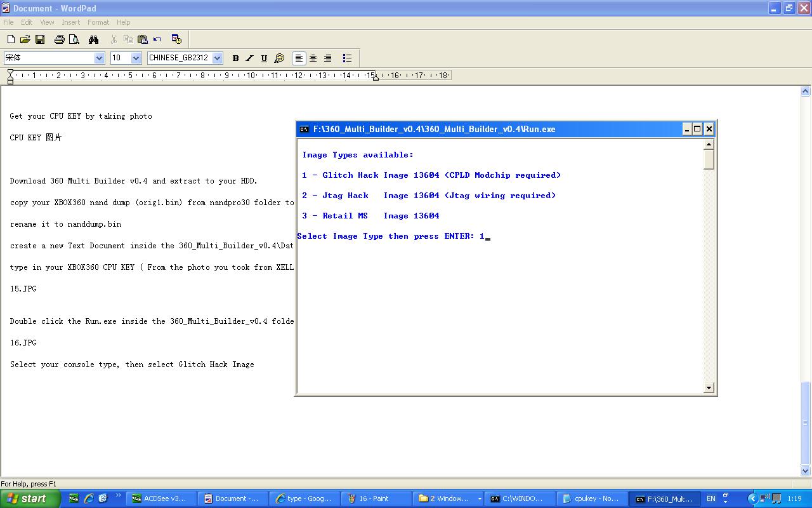This screenshot has width=812, height=508.
Task: Save the document with floppy icon
Action: coord(40,39)
